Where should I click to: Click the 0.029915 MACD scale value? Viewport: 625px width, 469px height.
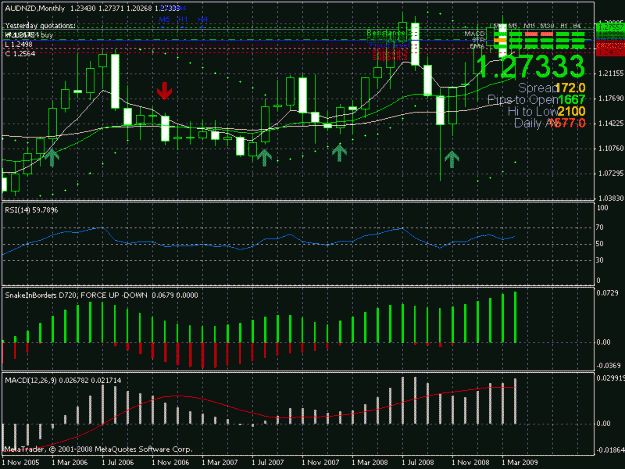tap(610, 378)
